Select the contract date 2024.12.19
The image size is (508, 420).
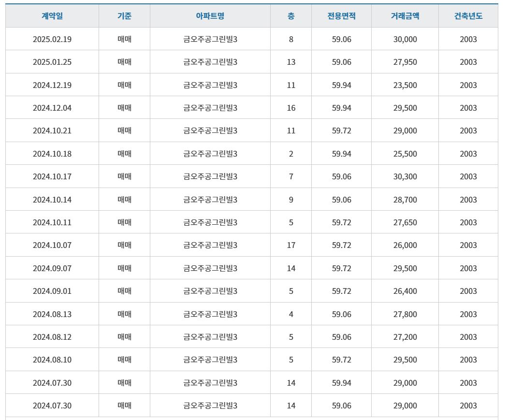click(52, 85)
